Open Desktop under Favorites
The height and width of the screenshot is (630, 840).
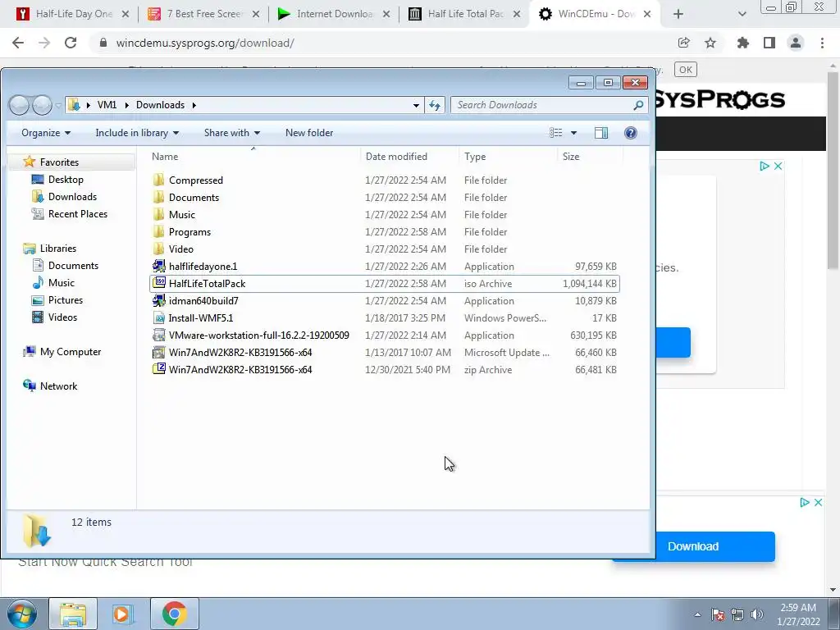click(x=66, y=180)
